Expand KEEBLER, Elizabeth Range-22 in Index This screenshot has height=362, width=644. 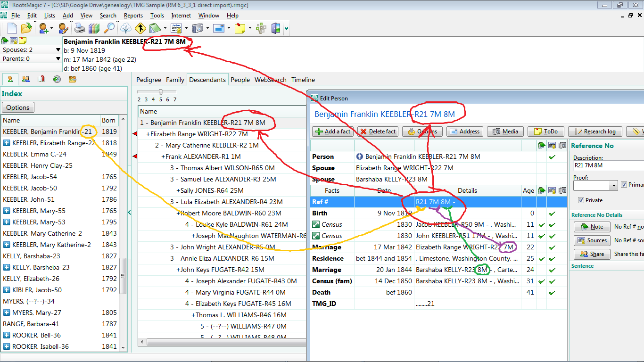[7, 143]
